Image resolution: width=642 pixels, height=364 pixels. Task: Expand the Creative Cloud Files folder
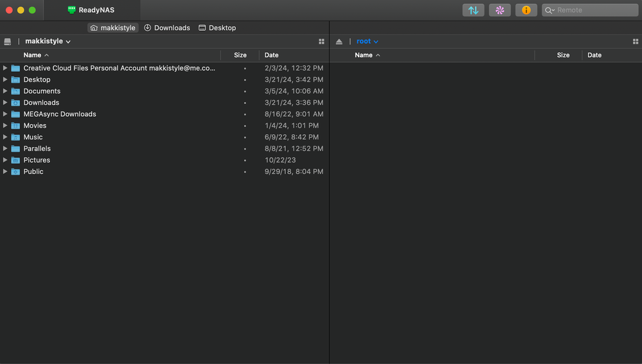(x=5, y=68)
